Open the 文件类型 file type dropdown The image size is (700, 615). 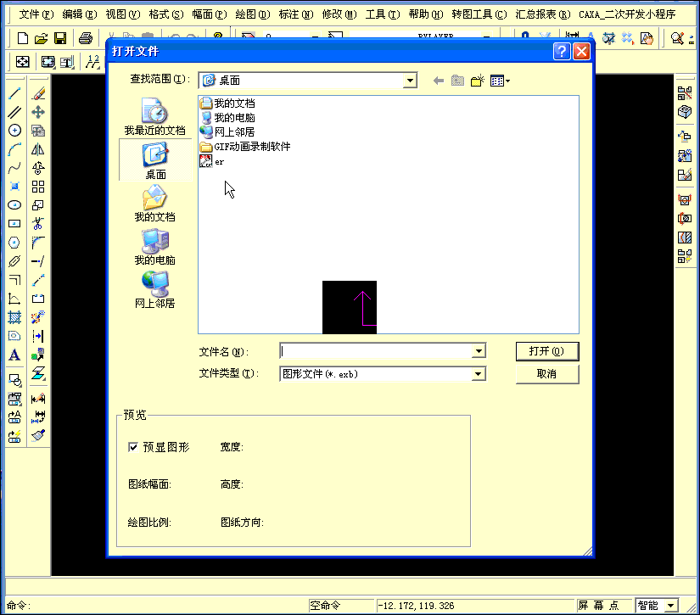479,374
